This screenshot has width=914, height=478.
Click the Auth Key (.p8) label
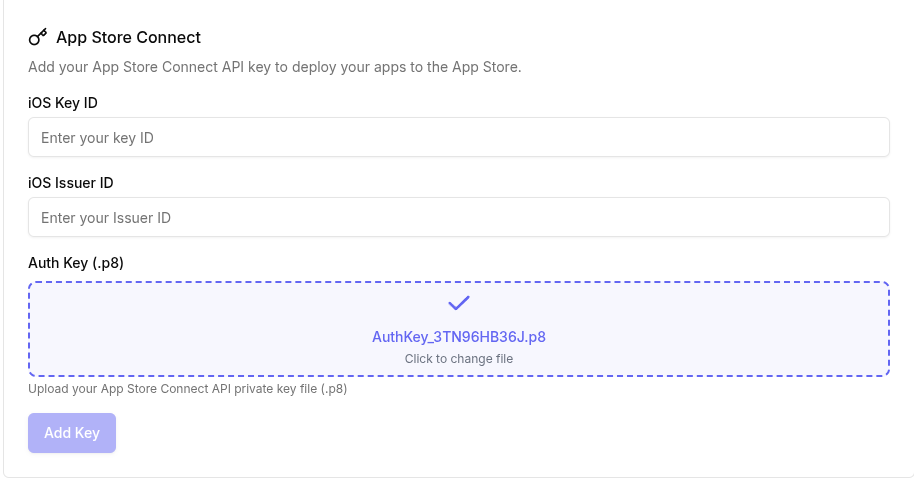point(76,263)
